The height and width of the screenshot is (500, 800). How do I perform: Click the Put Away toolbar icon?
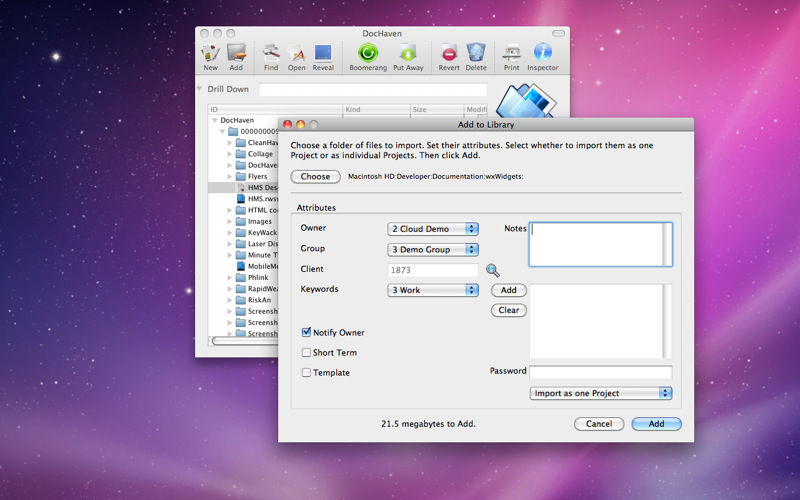pos(408,53)
